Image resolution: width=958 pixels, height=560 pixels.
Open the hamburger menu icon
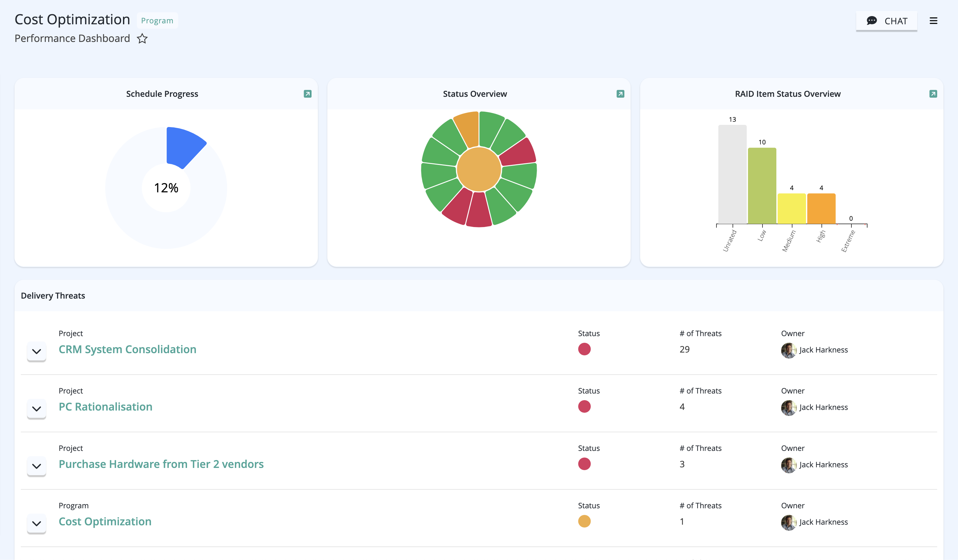pos(933,21)
